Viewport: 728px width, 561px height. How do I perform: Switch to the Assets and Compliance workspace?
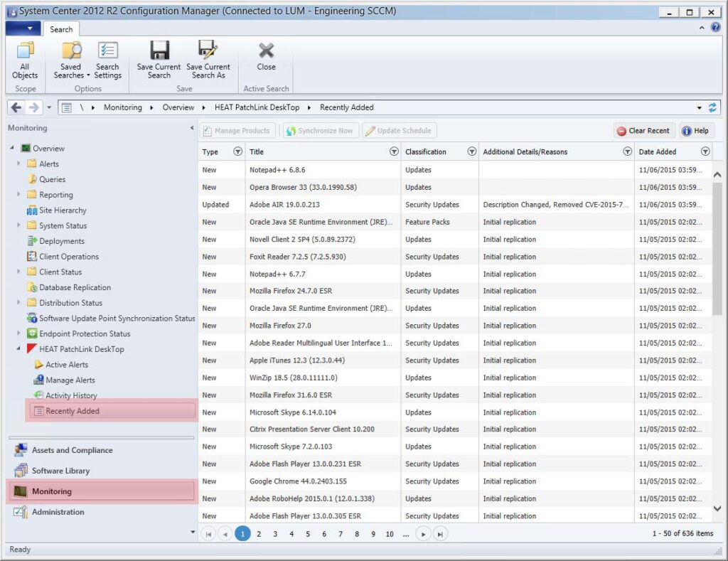click(71, 449)
